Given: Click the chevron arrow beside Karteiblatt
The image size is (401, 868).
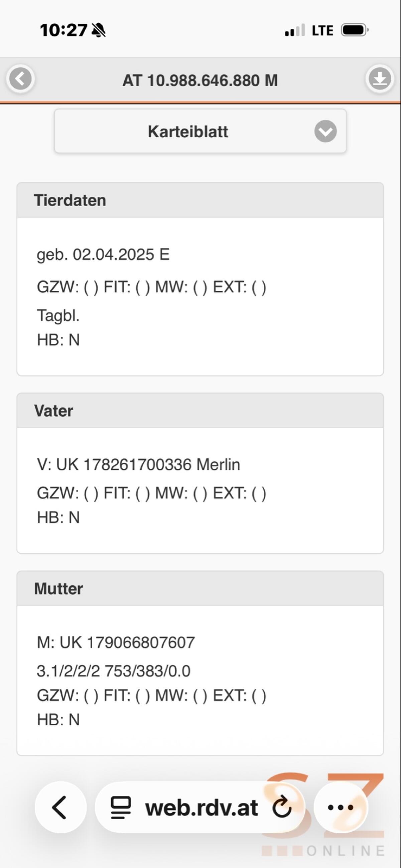Looking at the screenshot, I should click(325, 131).
